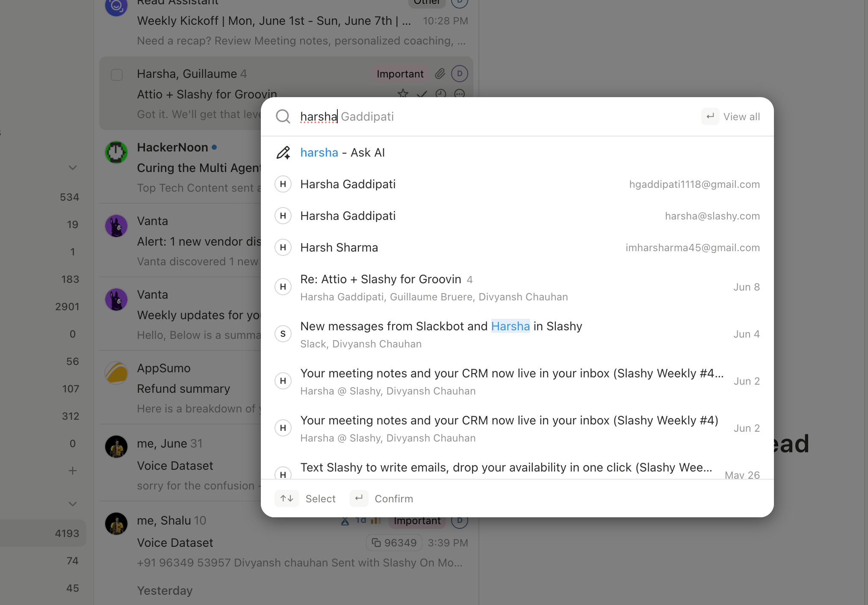Image resolution: width=868 pixels, height=605 pixels.
Task: Click avatar H next to harsha@slashy.com
Action: [283, 216]
